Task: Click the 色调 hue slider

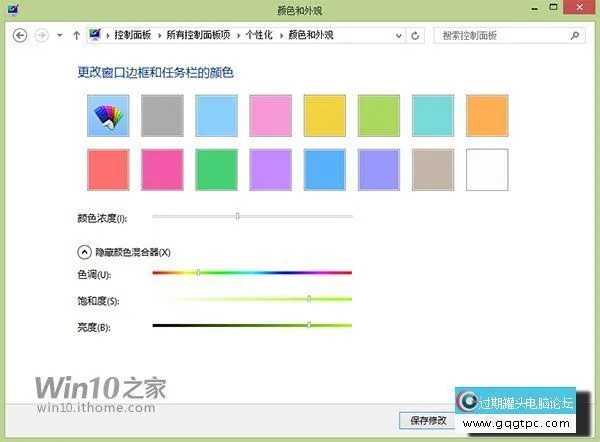Action: (x=252, y=272)
